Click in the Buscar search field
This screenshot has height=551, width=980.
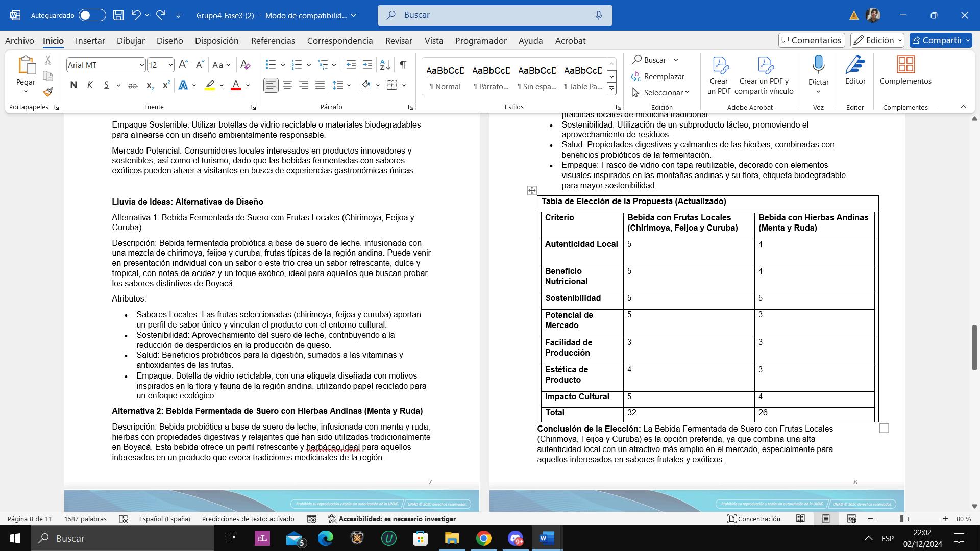click(x=495, y=15)
